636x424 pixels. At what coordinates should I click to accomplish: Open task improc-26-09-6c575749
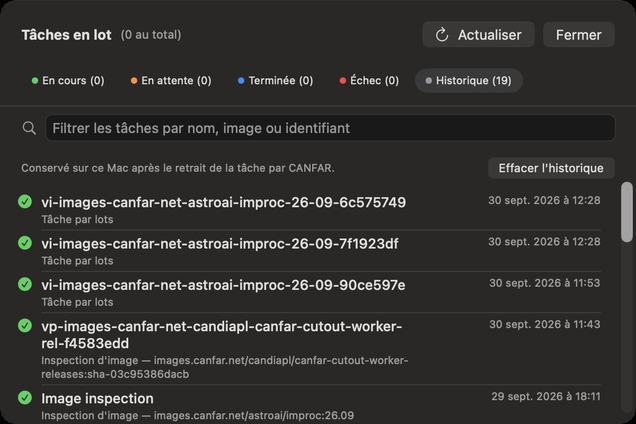[310, 210]
